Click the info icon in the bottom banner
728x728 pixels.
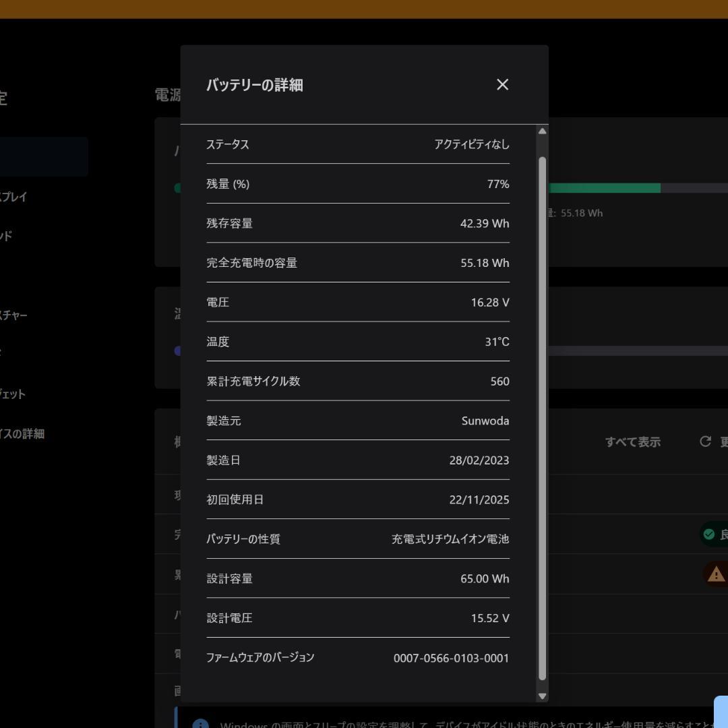pos(199,725)
